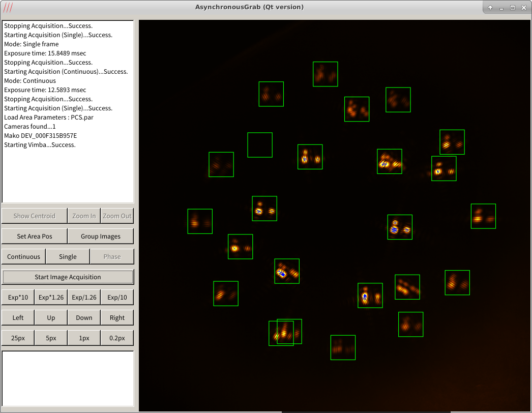
Task: Maximize the AsynchronousGrab window
Action: click(x=513, y=8)
